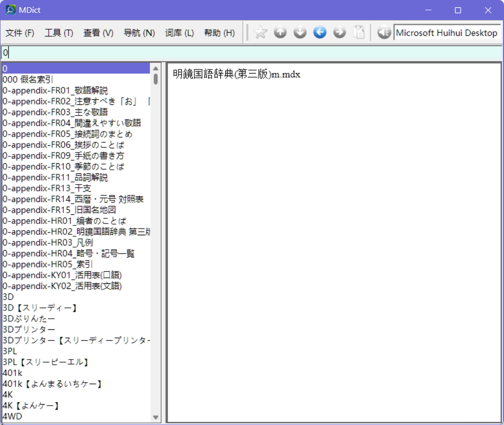Click the MDict app logo icon

pyautogui.click(x=11, y=10)
